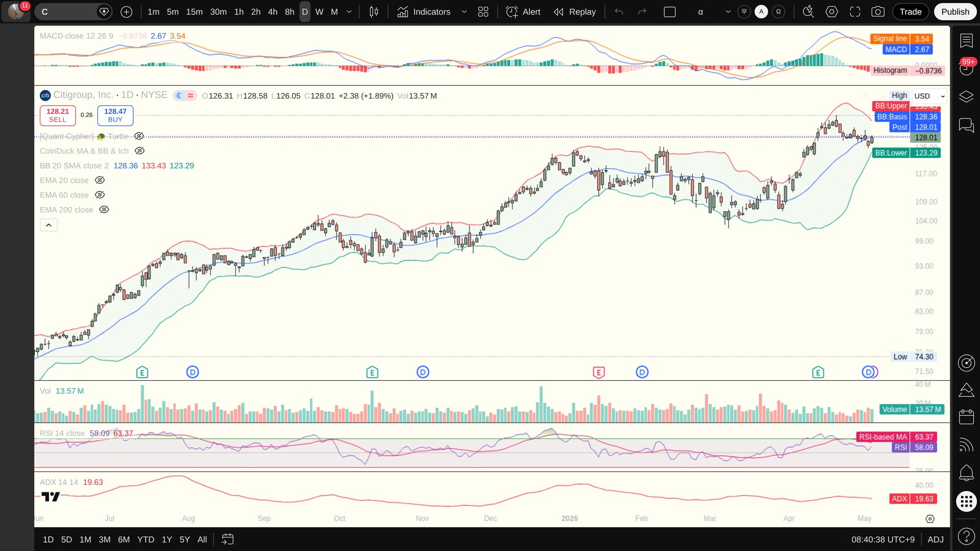Click the timezone clock 08:40:38 UTC+9
The width and height of the screenshot is (980, 551).
(x=883, y=539)
